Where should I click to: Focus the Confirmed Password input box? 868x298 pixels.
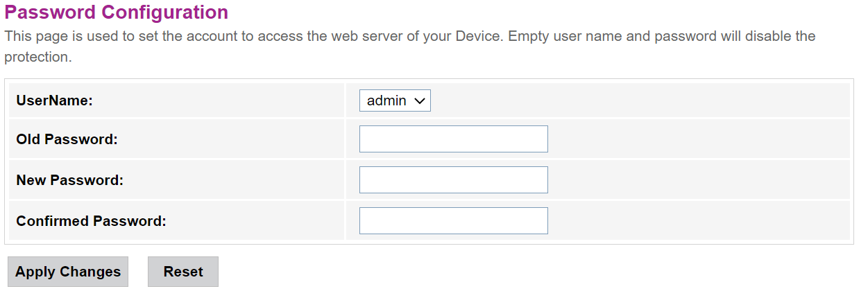point(453,220)
